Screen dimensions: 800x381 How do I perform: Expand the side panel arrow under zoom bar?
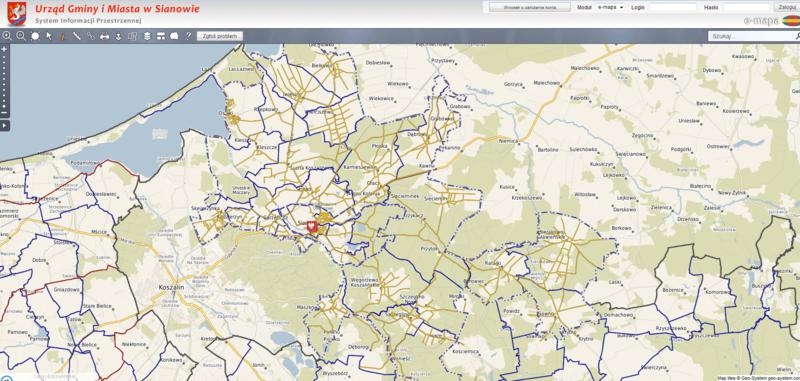pyautogui.click(x=4, y=125)
